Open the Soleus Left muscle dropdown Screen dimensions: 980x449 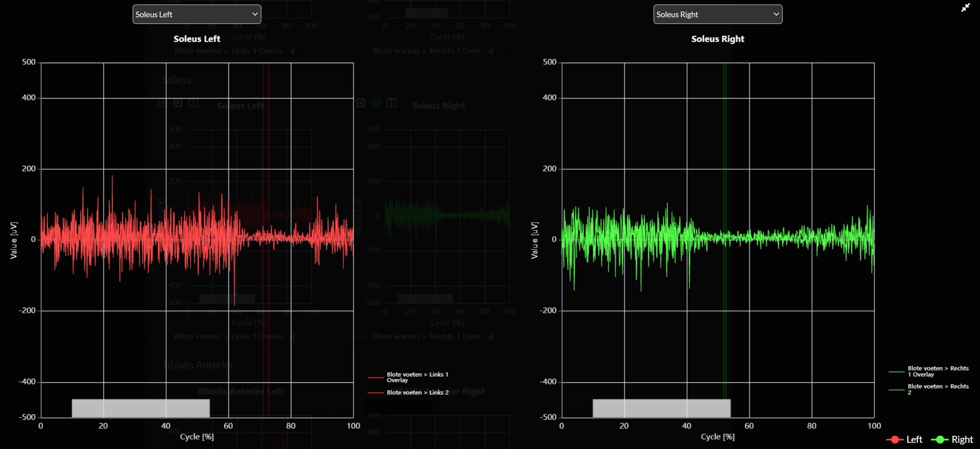pyautogui.click(x=197, y=14)
